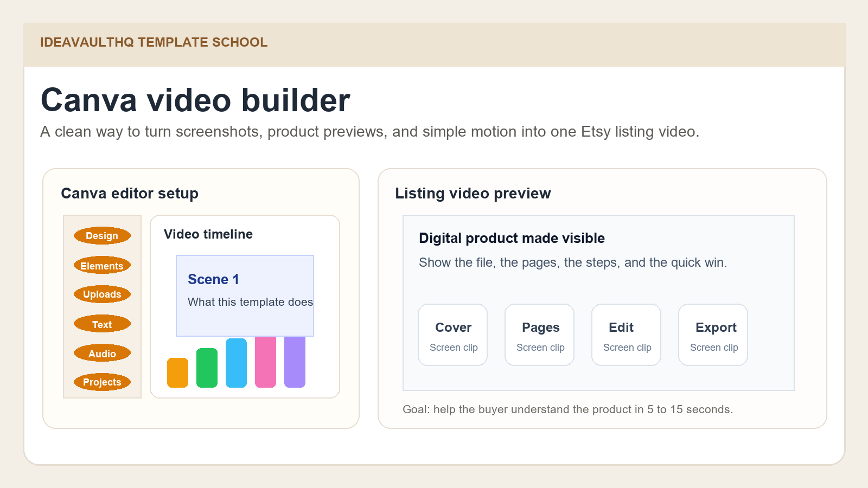Viewport: 868px width, 488px height.
Task: Click 'Digital product made visible' title
Action: 512,238
